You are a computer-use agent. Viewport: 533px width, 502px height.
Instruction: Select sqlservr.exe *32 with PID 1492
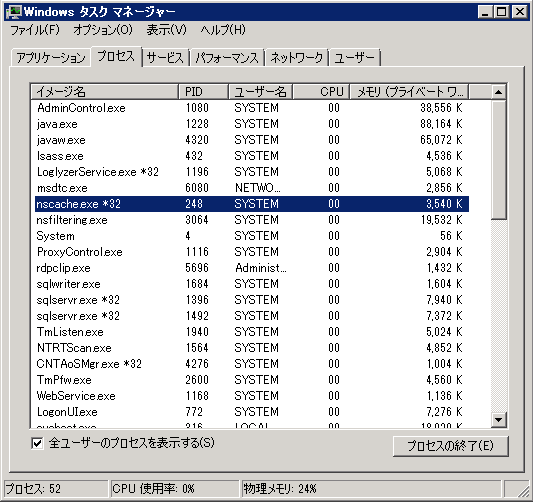click(x=252, y=316)
